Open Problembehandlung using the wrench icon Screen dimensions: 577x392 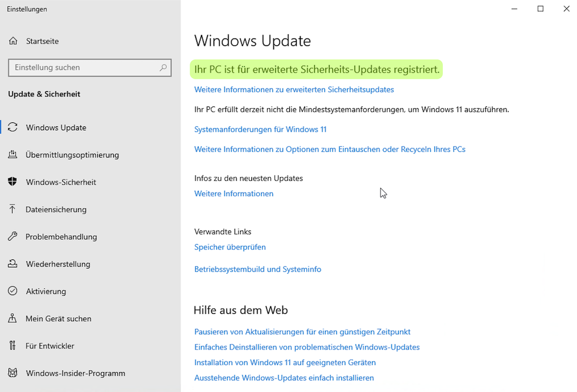click(12, 237)
